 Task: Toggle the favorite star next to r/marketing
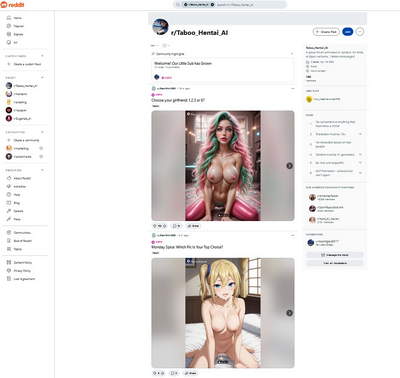41,148
